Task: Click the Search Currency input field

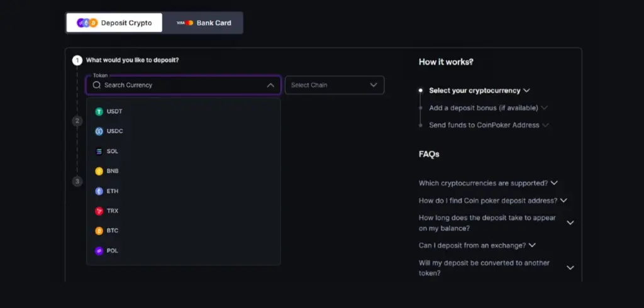Action: (183, 85)
